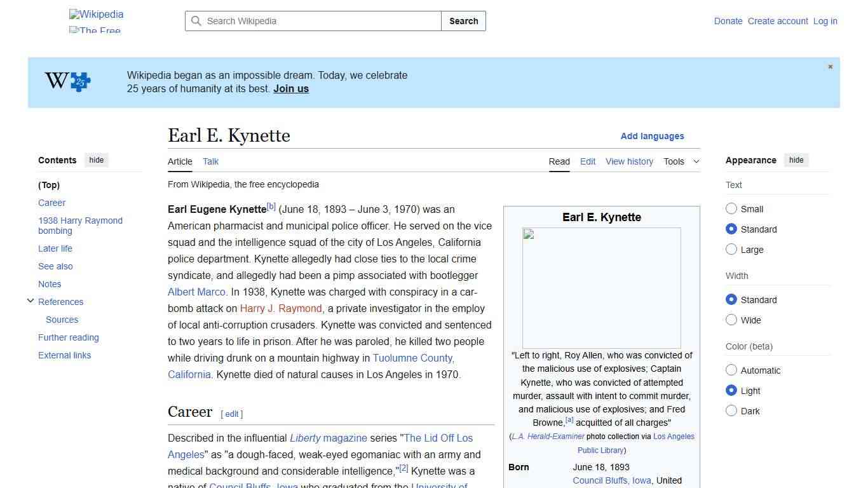The image size is (868, 488).
Task: Click footnote [a] in the image caption
Action: (x=569, y=419)
